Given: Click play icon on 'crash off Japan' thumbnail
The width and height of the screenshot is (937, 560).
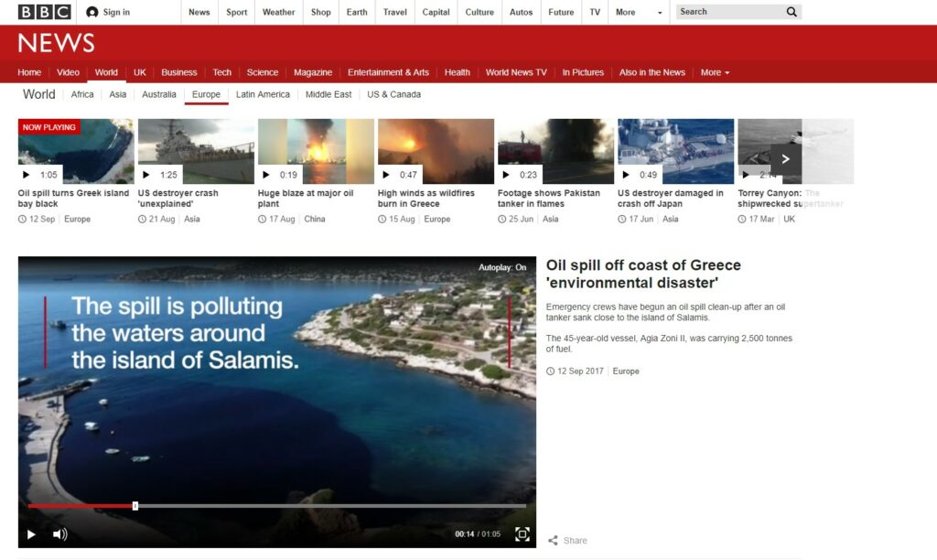Looking at the screenshot, I should 626,175.
